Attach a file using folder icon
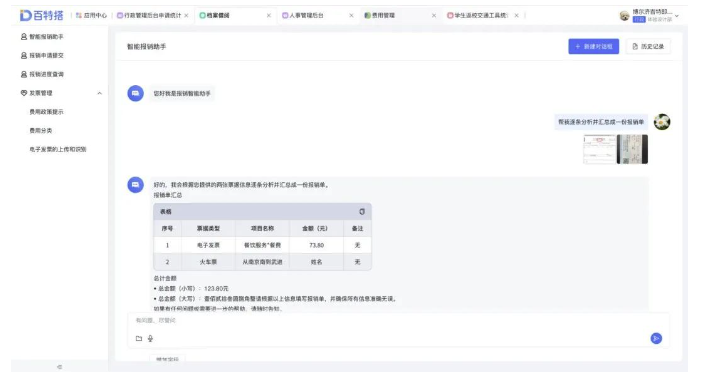Viewport: 701px width, 380px height. 139,338
